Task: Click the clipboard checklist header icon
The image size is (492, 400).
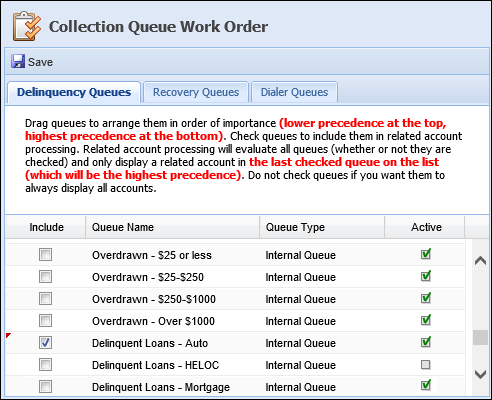Action: point(27,26)
